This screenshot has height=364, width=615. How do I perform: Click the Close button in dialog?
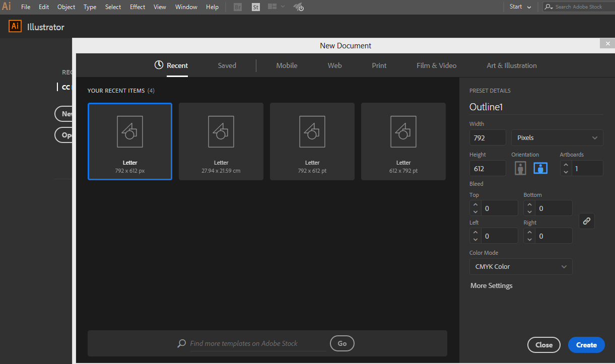click(544, 345)
